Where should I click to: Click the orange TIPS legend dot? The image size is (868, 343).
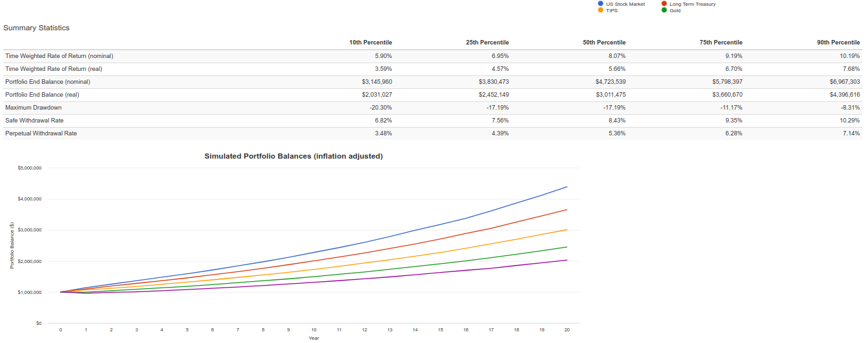click(x=601, y=10)
